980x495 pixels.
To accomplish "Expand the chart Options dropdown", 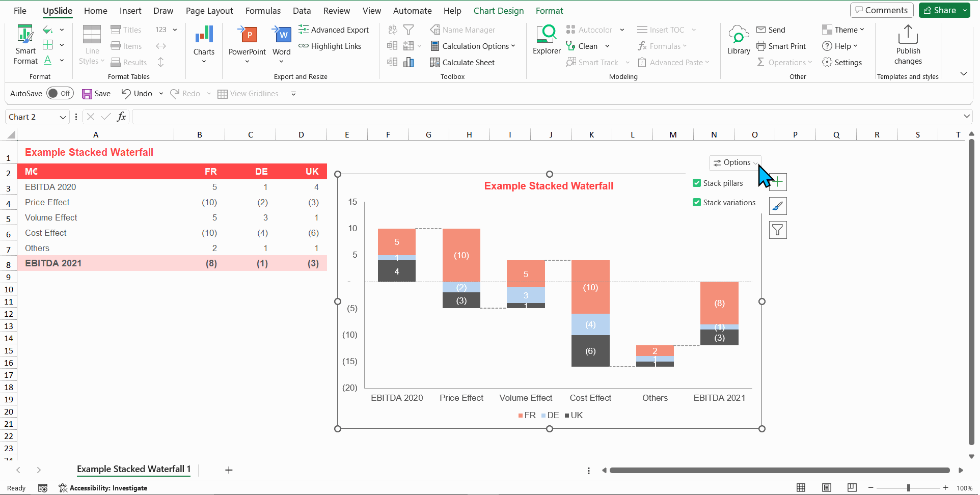I will click(x=735, y=162).
